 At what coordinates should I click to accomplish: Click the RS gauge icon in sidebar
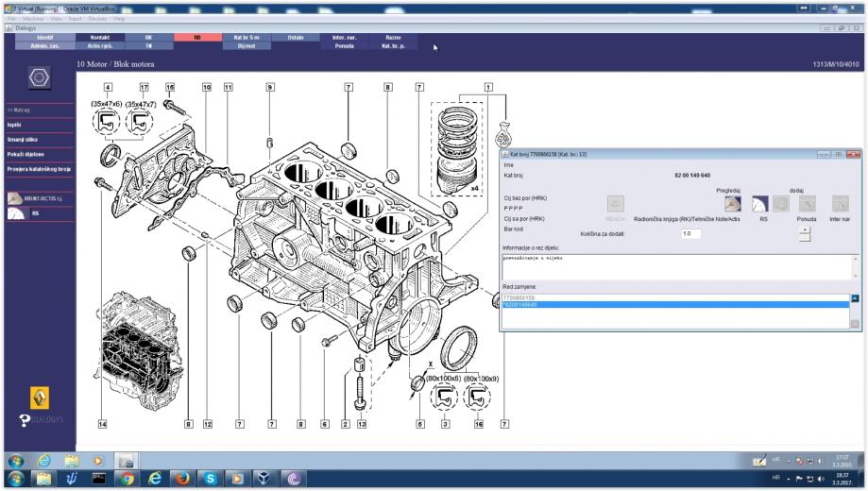tap(16, 214)
